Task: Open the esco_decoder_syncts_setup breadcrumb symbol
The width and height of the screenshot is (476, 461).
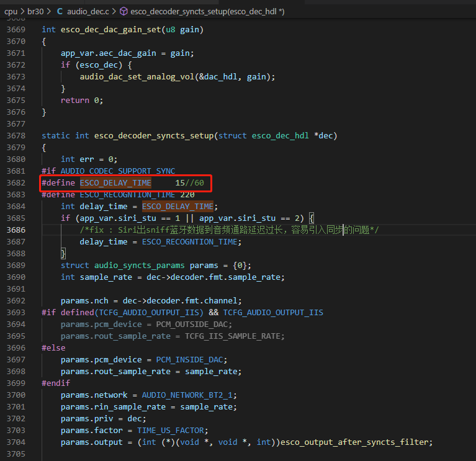Action: click(x=207, y=12)
